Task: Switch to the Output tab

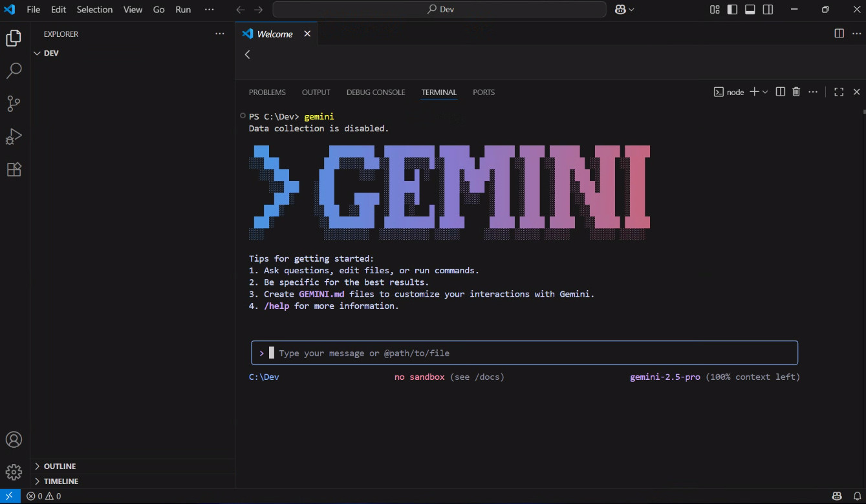Action: point(316,92)
